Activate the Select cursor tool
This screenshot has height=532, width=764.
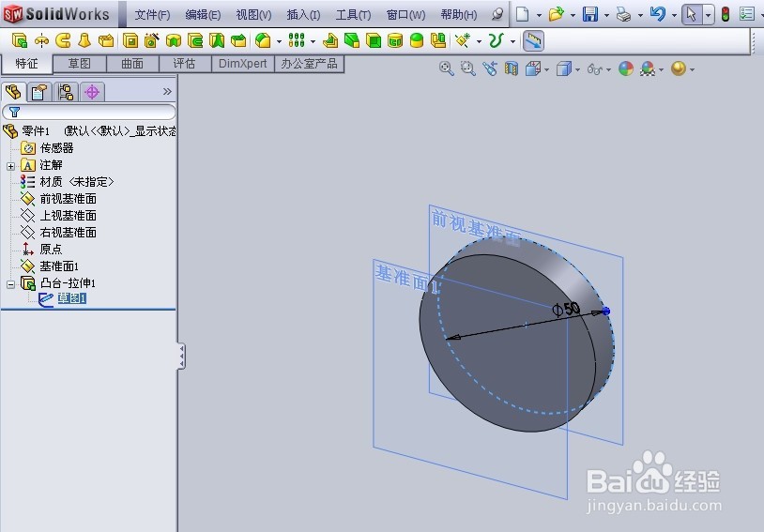[692, 14]
